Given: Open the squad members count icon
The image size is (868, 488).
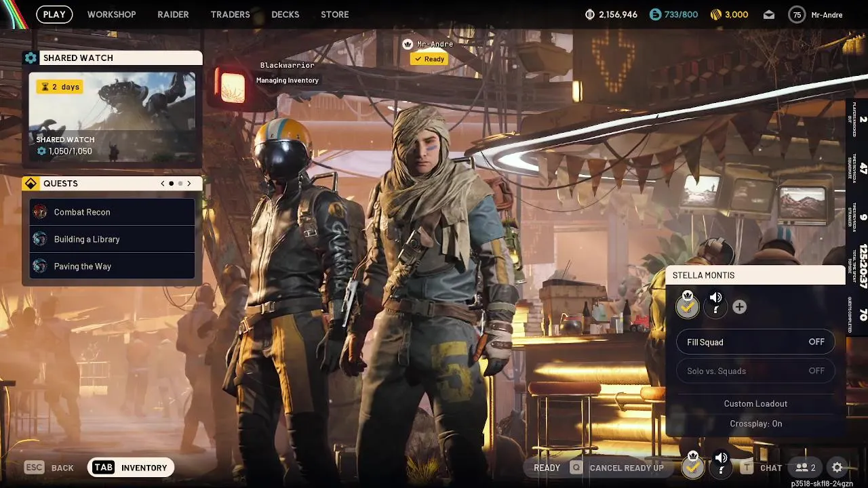Looking at the screenshot, I should point(806,468).
